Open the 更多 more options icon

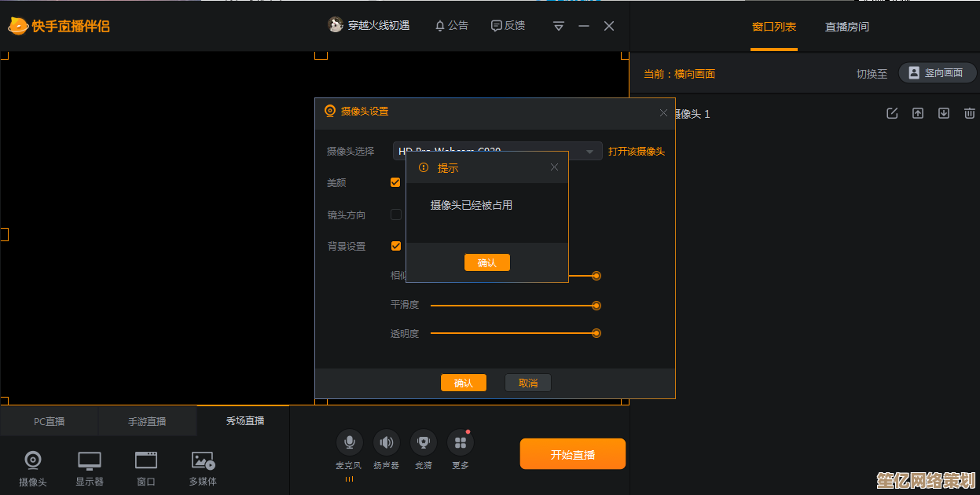pos(460,443)
